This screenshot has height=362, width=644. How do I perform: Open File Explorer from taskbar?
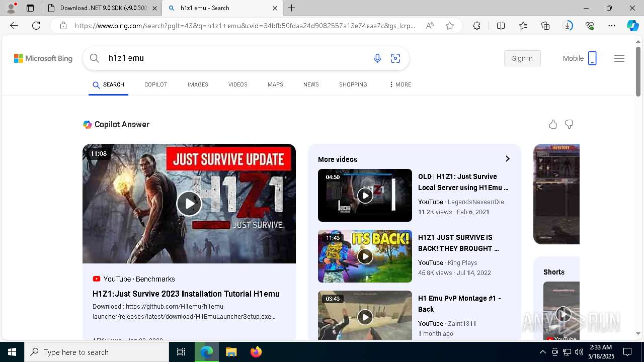(231, 352)
